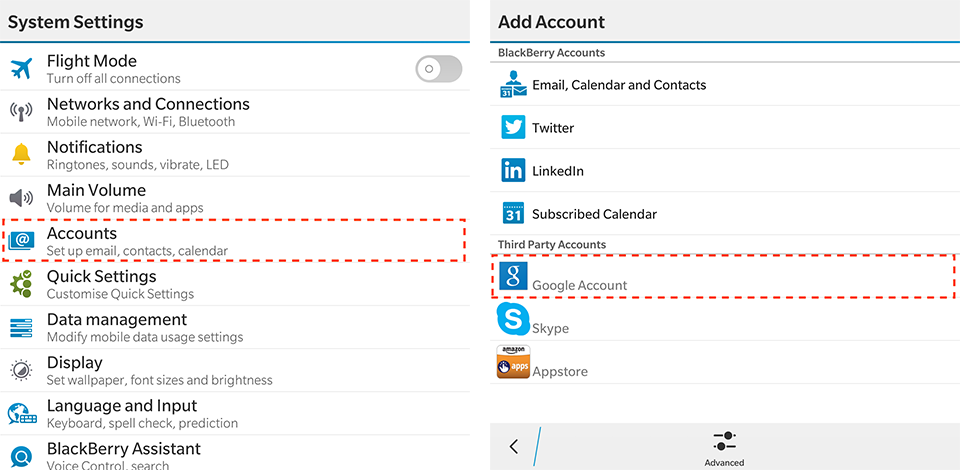
Task: Toggle the Flight Mode switch
Action: [438, 69]
